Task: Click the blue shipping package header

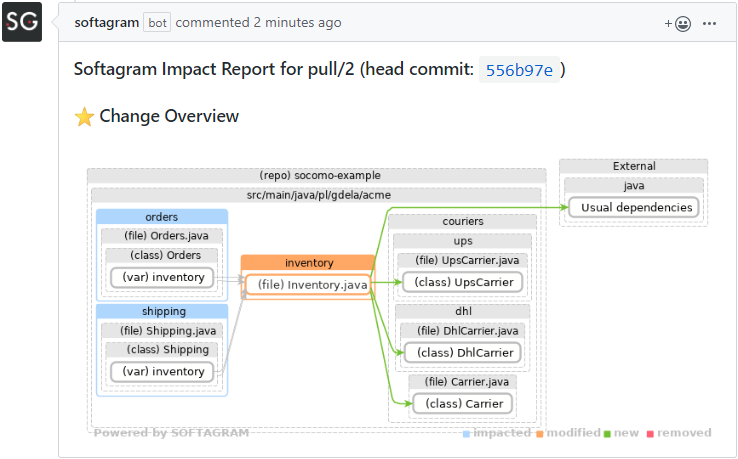Action: 162,311
